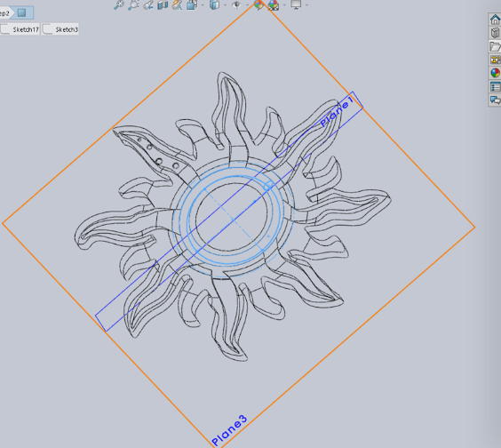Open the View Palette task pane tab
Viewport: 501px width, 448px height.
pos(495,60)
